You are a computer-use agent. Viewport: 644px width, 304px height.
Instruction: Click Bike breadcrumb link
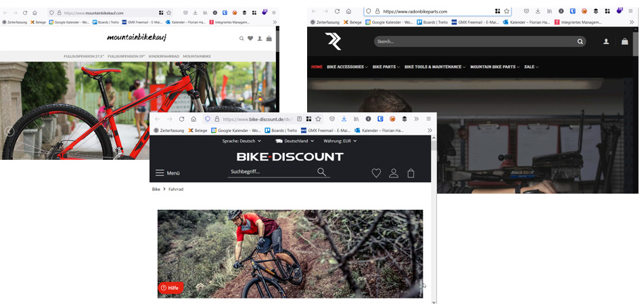point(156,190)
